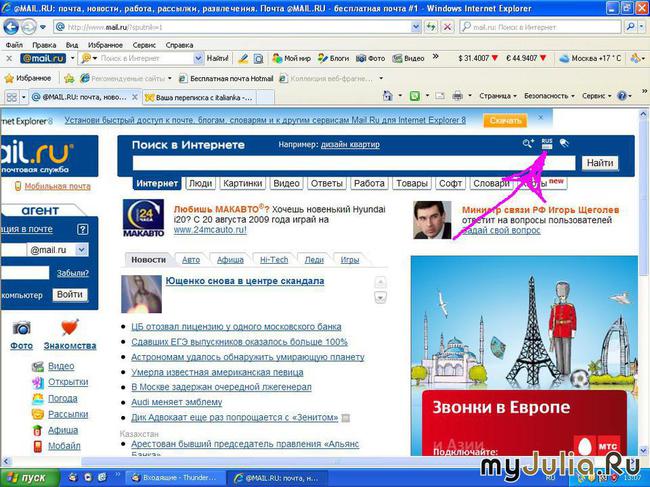The image size is (650, 487).
Task: Click the help question icon in the agent login box
Action: (82, 229)
